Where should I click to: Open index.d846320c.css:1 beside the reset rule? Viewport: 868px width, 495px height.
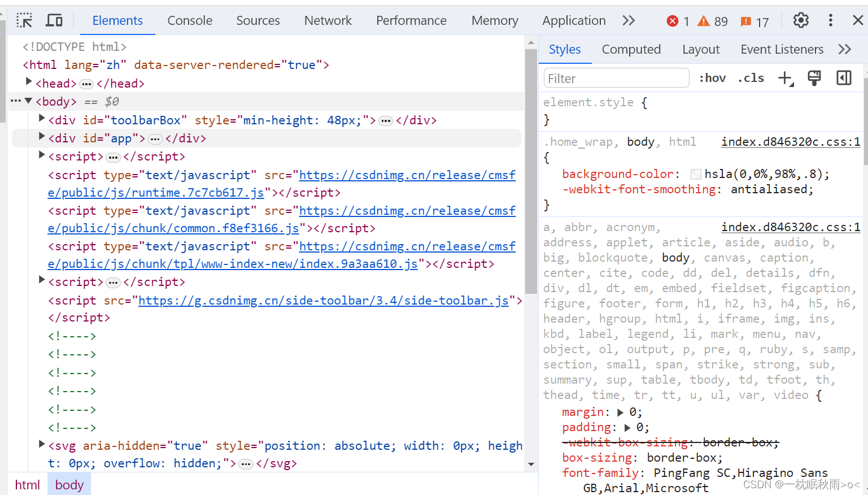791,227
